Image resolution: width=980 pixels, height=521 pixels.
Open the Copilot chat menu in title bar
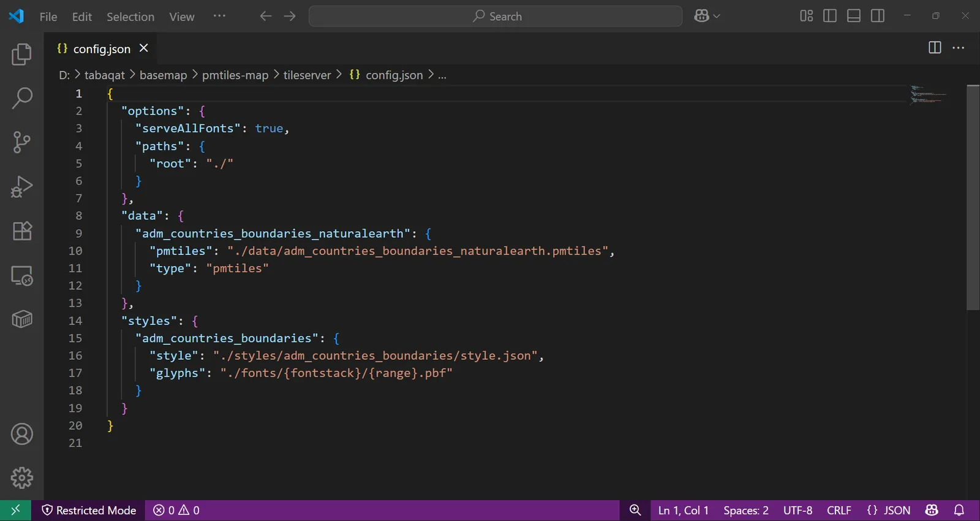point(707,16)
